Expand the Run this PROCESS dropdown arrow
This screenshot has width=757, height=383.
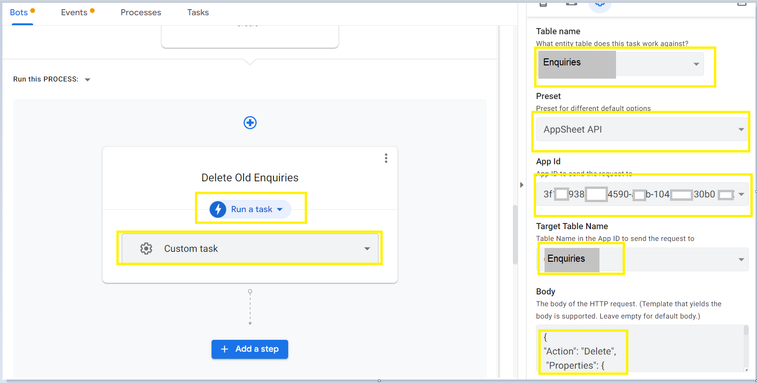[x=87, y=80]
